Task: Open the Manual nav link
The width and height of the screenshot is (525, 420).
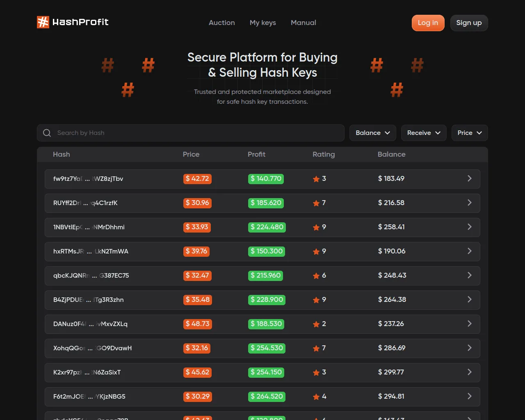Action: click(x=303, y=23)
